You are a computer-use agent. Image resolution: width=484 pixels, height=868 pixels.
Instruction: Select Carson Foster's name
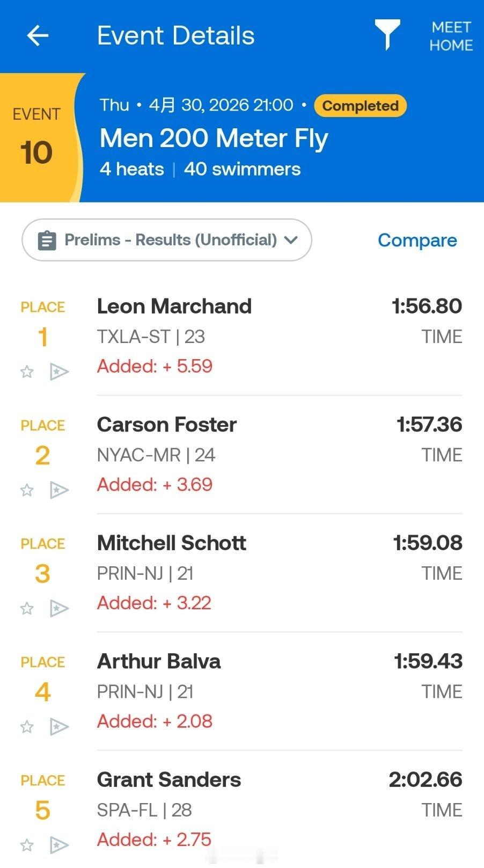click(x=167, y=425)
